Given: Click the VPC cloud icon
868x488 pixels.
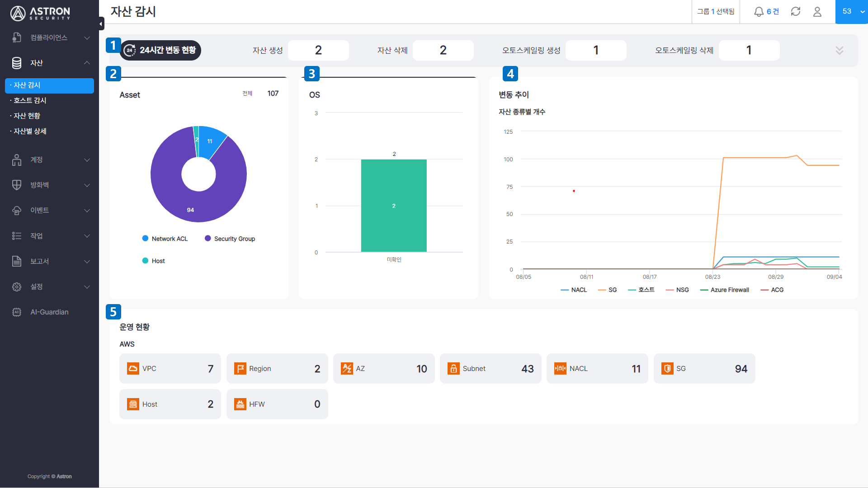Looking at the screenshot, I should click(x=133, y=369).
